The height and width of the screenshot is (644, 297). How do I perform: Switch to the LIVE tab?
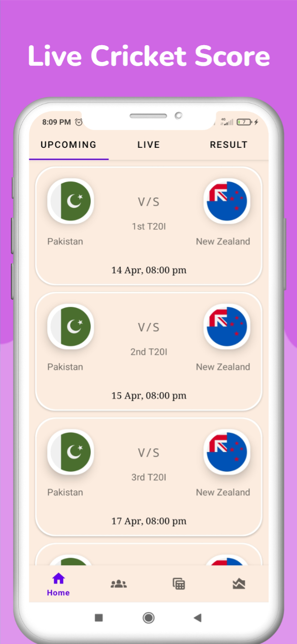148,145
